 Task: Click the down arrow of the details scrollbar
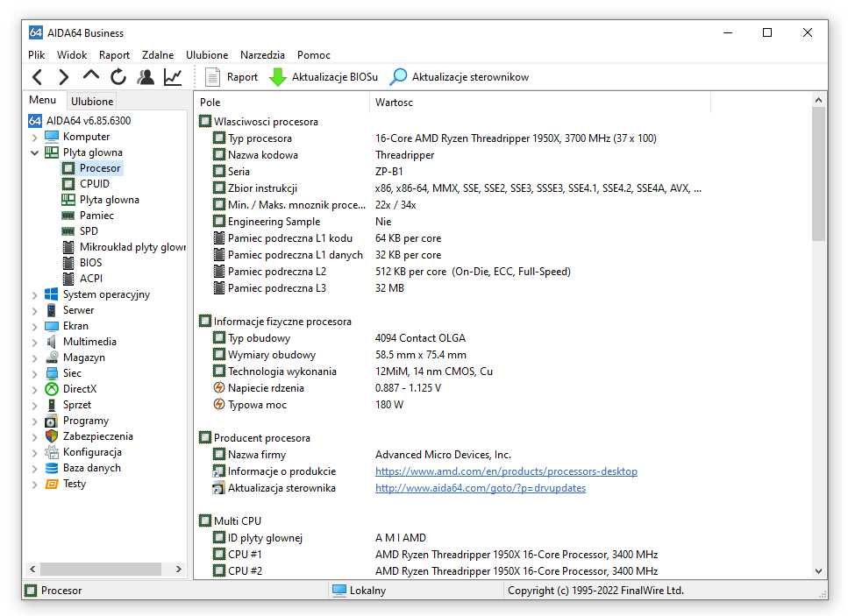tap(818, 571)
